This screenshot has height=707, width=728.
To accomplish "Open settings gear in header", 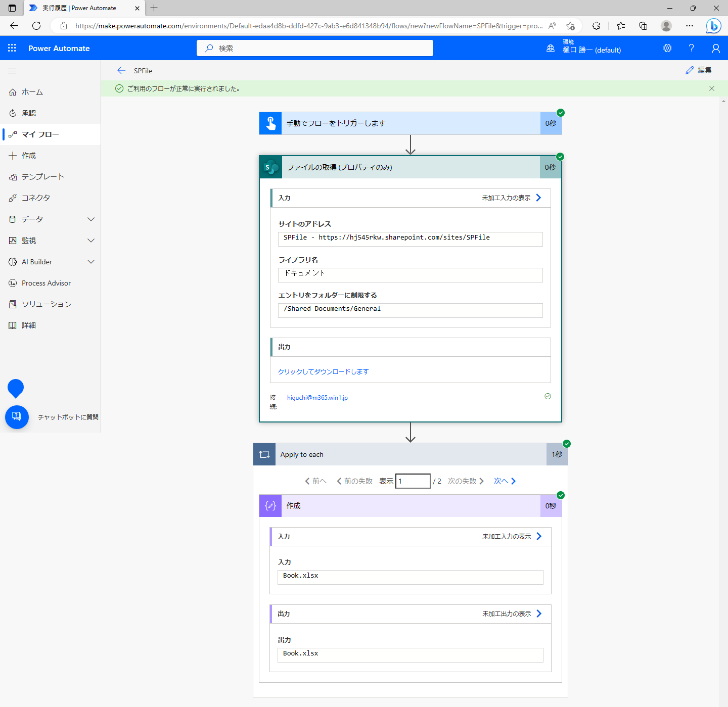I will (667, 48).
